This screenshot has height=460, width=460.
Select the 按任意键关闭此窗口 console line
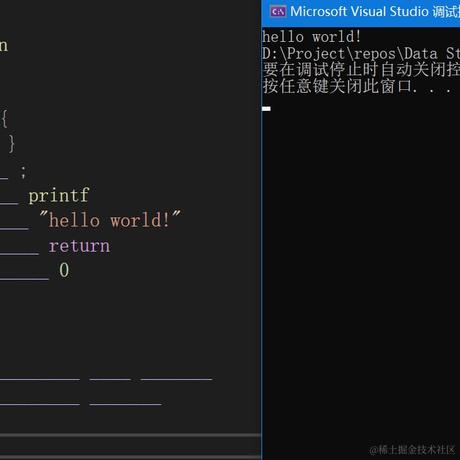[x=357, y=87]
